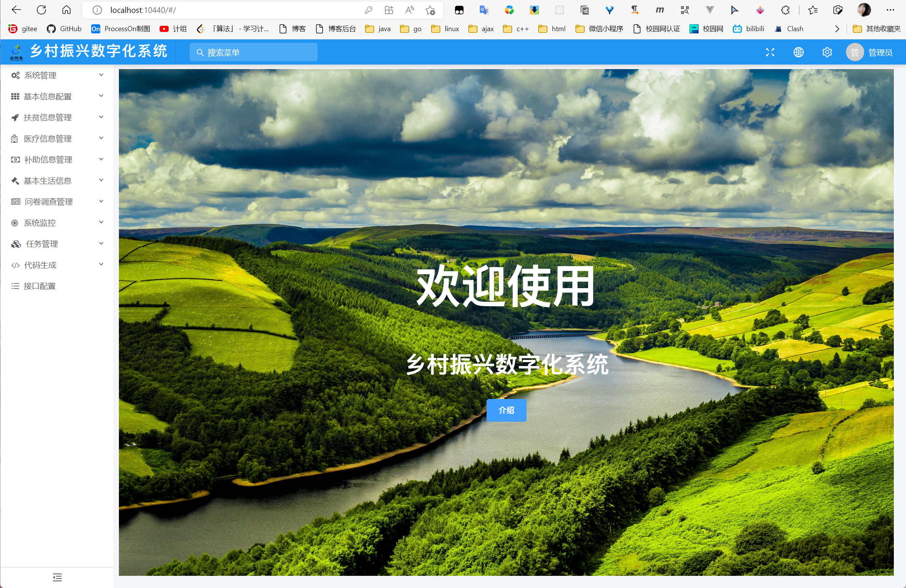Image resolution: width=906 pixels, height=588 pixels.
Task: Open the java bookmarks folder
Action: coord(378,29)
